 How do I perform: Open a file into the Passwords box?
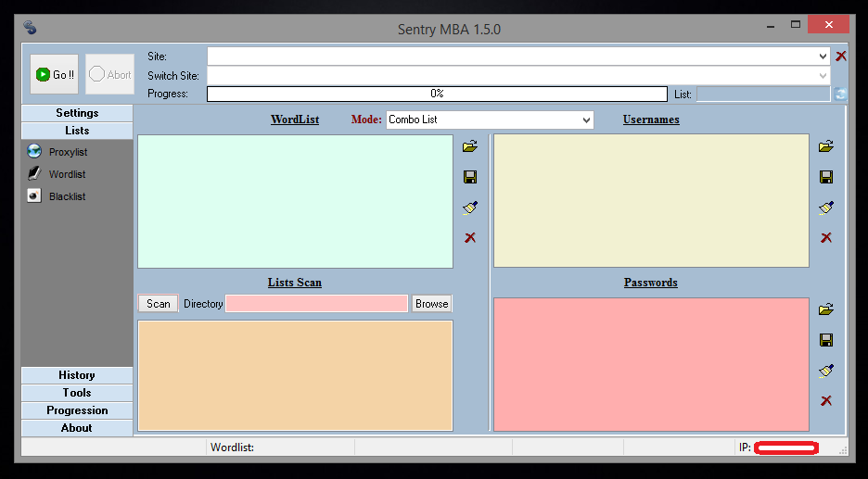pos(826,309)
